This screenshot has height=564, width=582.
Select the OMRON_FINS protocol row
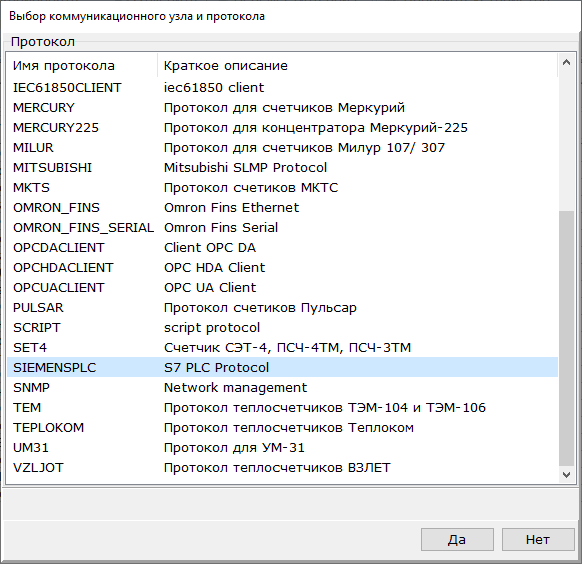[282, 208]
